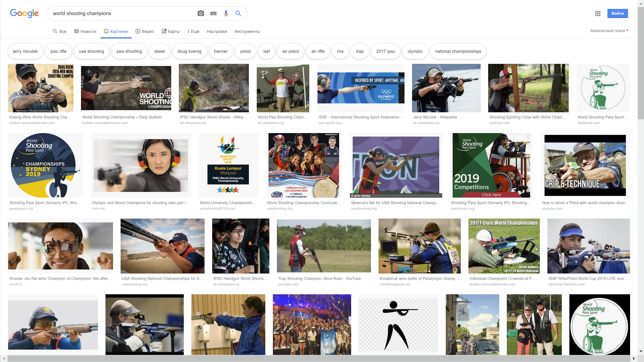This screenshot has width=644, height=362.
Task: Click the microphone voice search icon
Action: pyautogui.click(x=226, y=13)
